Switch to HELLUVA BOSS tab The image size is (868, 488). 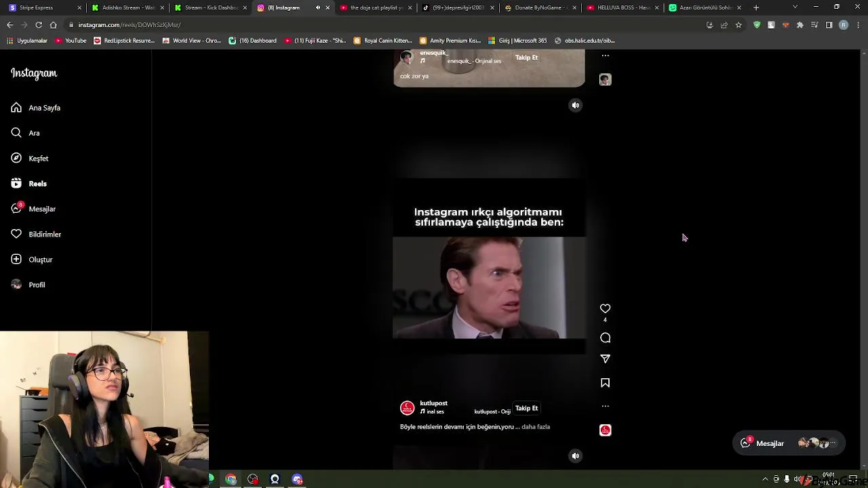[621, 7]
